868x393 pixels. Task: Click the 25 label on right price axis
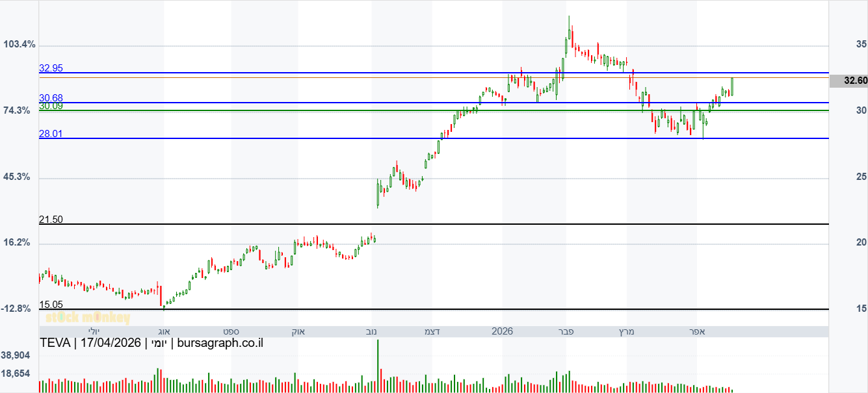coord(861,177)
